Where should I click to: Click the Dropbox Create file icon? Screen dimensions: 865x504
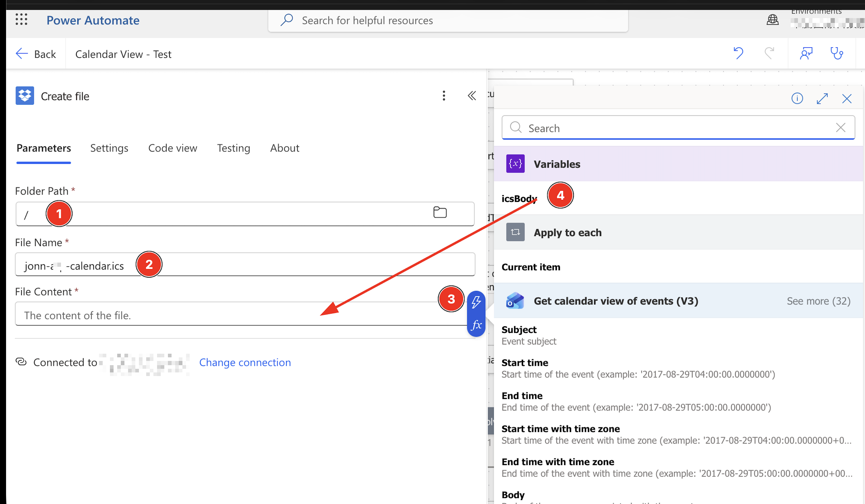[25, 96]
